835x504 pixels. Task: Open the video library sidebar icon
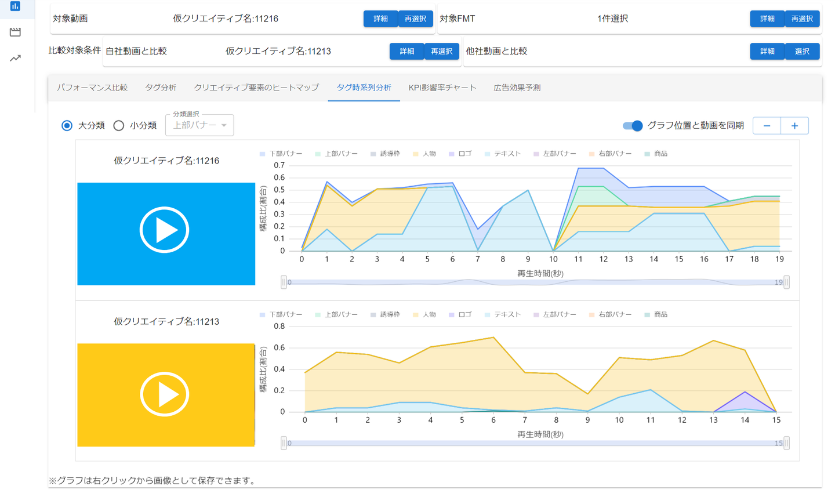coord(15,32)
